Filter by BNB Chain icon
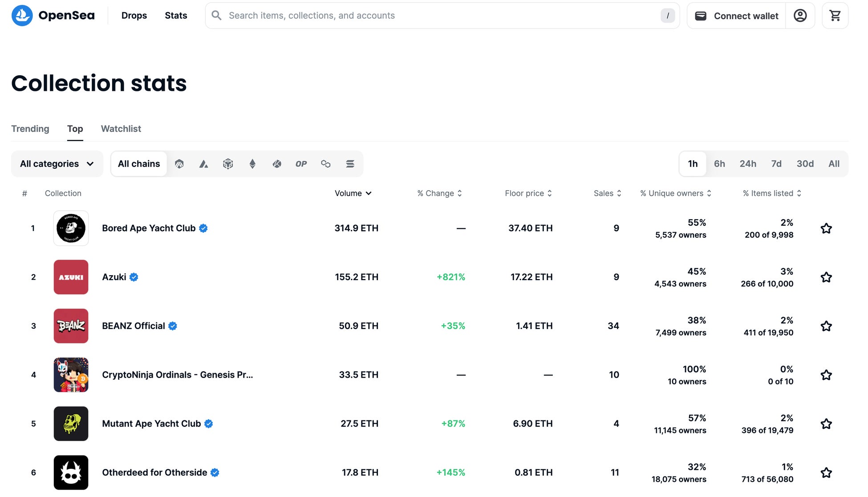The width and height of the screenshot is (868, 497). click(x=228, y=164)
